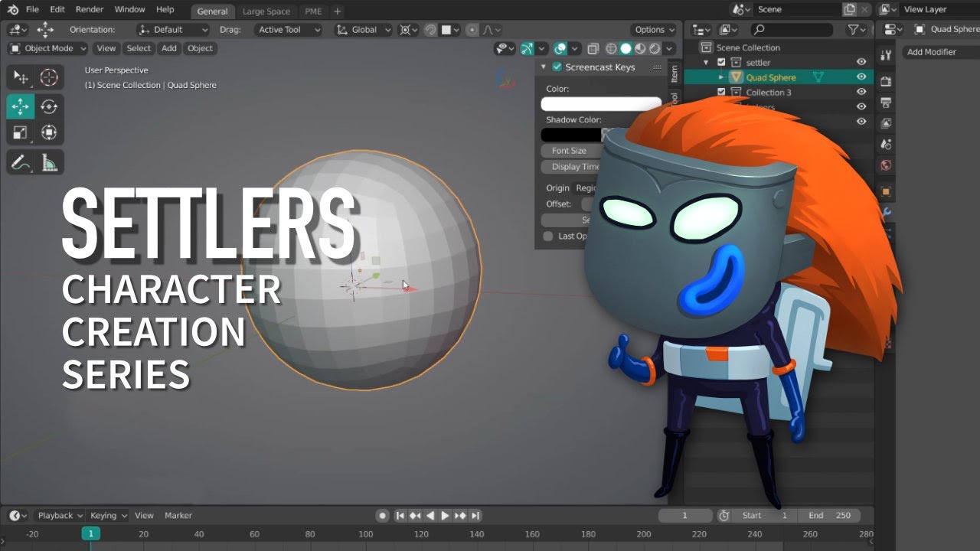This screenshot has width=980, height=551.
Task: Click the Add Modifier button
Action: point(941,52)
